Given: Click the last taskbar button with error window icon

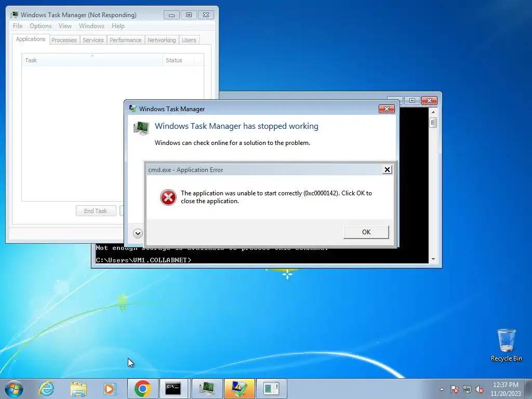Looking at the screenshot, I should [271, 389].
